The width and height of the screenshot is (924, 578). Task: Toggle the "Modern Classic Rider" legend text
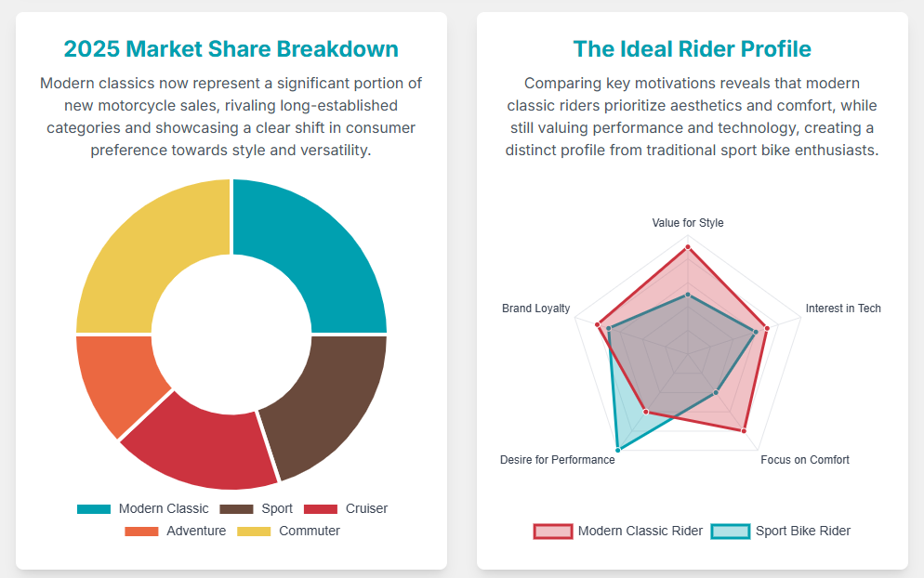pos(640,532)
